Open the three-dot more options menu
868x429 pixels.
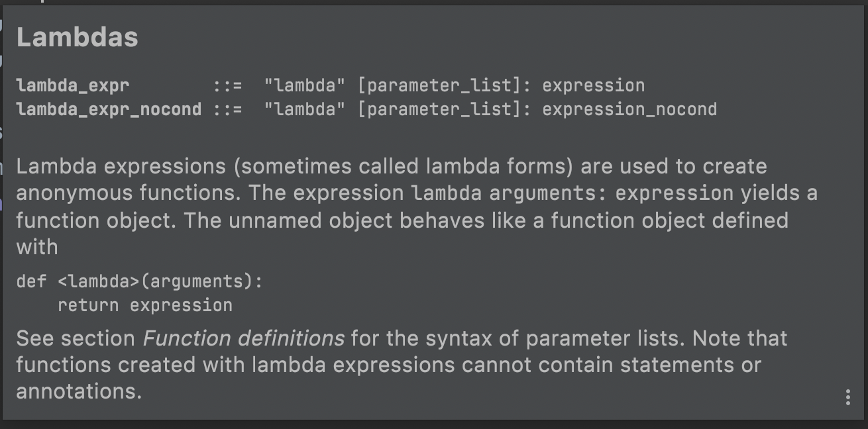847,397
